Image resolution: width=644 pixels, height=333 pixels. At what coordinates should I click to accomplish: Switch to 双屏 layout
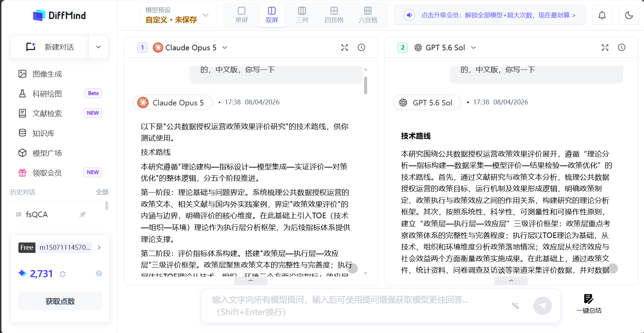[x=272, y=15]
